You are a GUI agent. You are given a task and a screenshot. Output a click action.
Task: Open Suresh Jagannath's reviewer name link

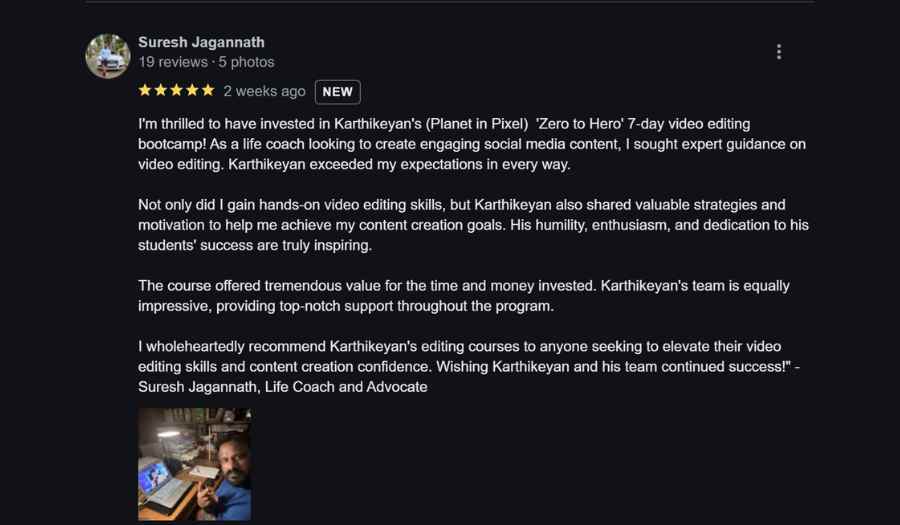tap(201, 42)
